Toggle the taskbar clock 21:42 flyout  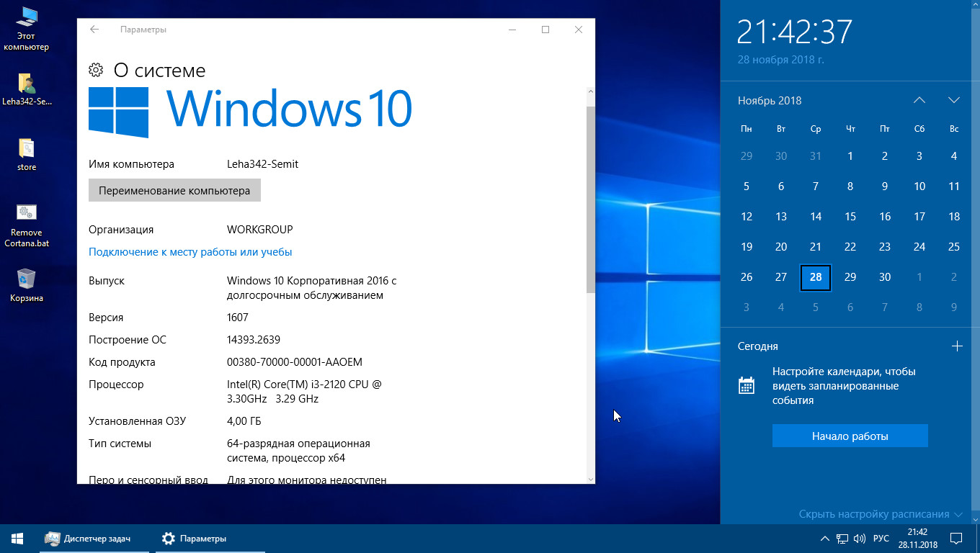pos(917,539)
